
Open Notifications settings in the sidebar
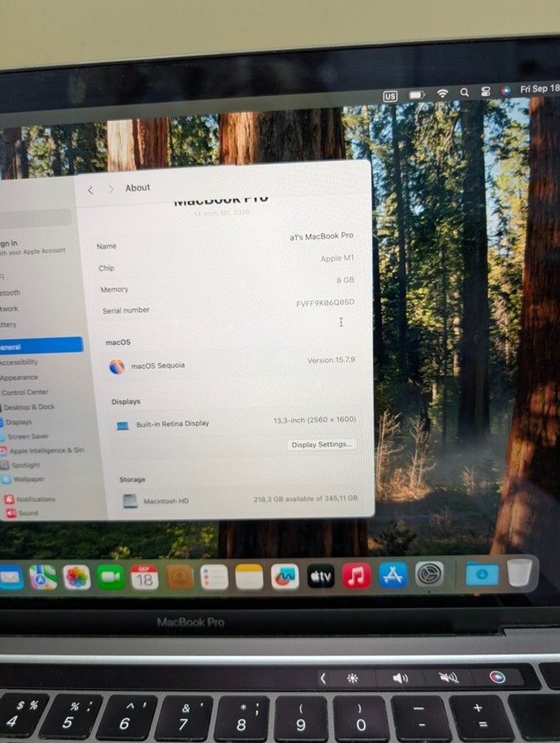point(36,499)
